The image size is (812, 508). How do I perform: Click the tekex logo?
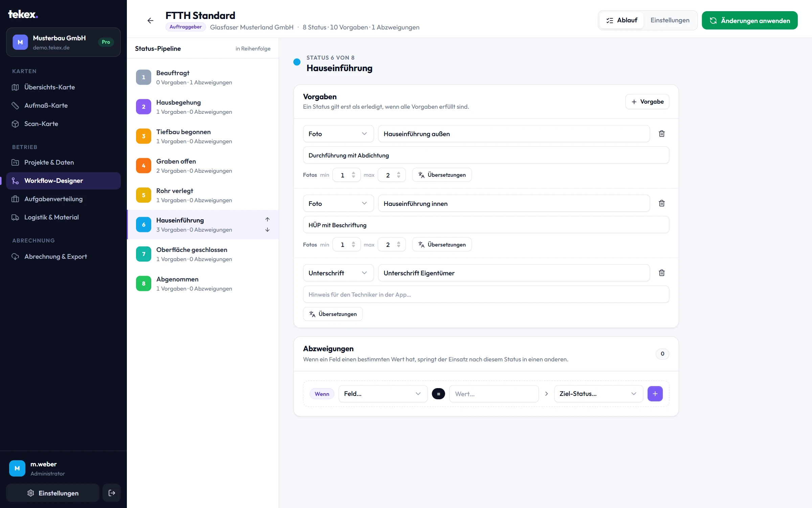click(x=23, y=14)
